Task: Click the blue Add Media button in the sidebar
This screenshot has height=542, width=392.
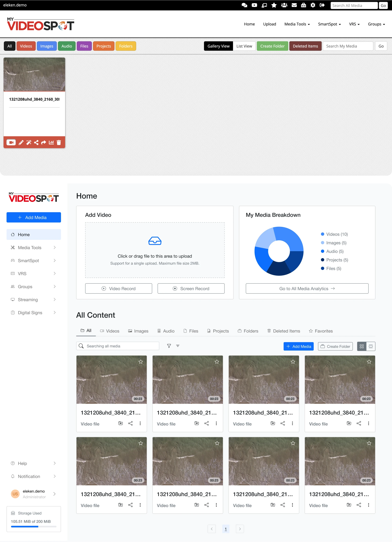Action: [34, 217]
